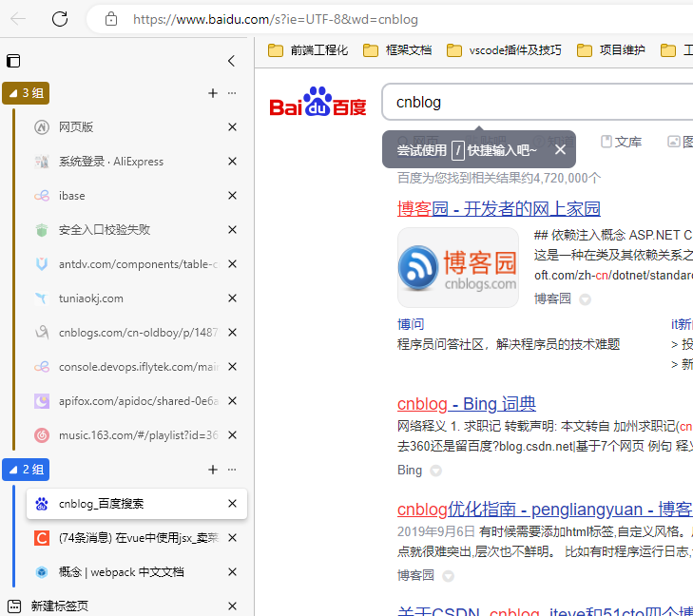Close the 网页版 tab
Screen dimensions: 693x616
pyautogui.click(x=232, y=127)
